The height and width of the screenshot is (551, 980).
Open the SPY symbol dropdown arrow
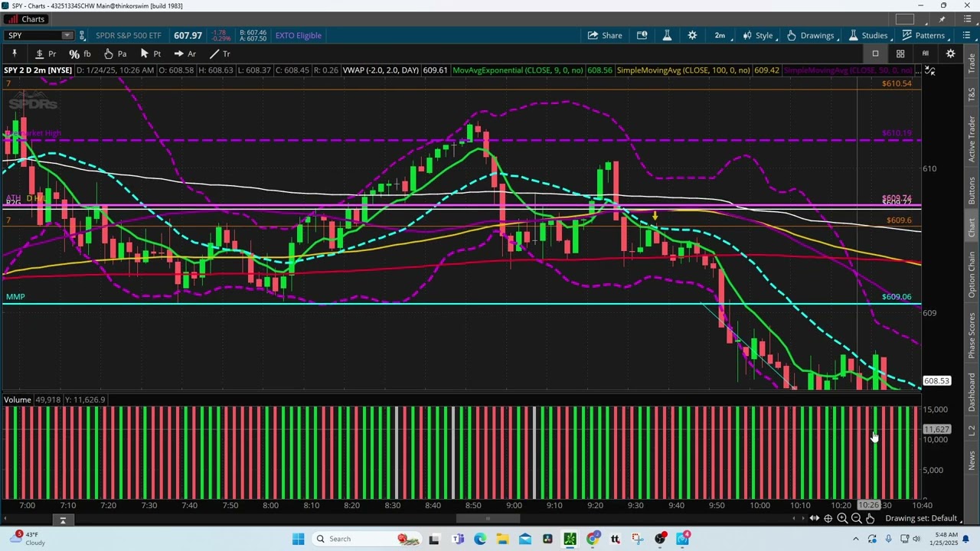[67, 35]
